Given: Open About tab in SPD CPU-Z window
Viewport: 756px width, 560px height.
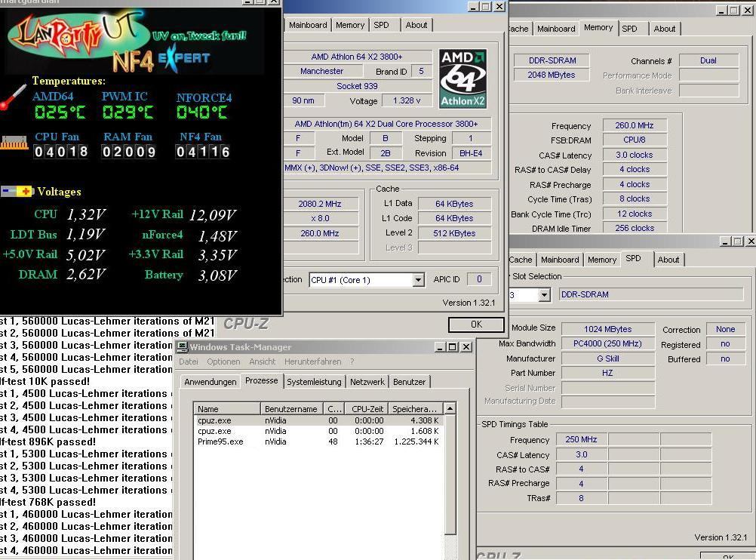Looking at the screenshot, I should tap(668, 260).
